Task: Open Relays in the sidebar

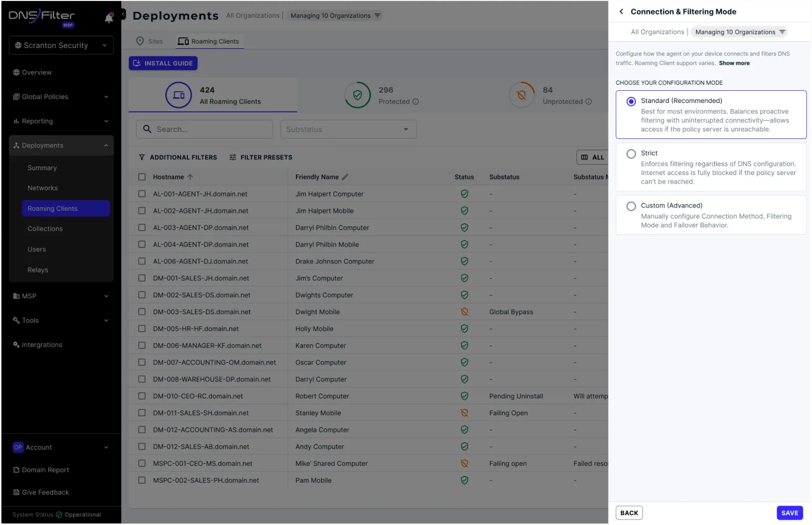Action: coord(38,270)
